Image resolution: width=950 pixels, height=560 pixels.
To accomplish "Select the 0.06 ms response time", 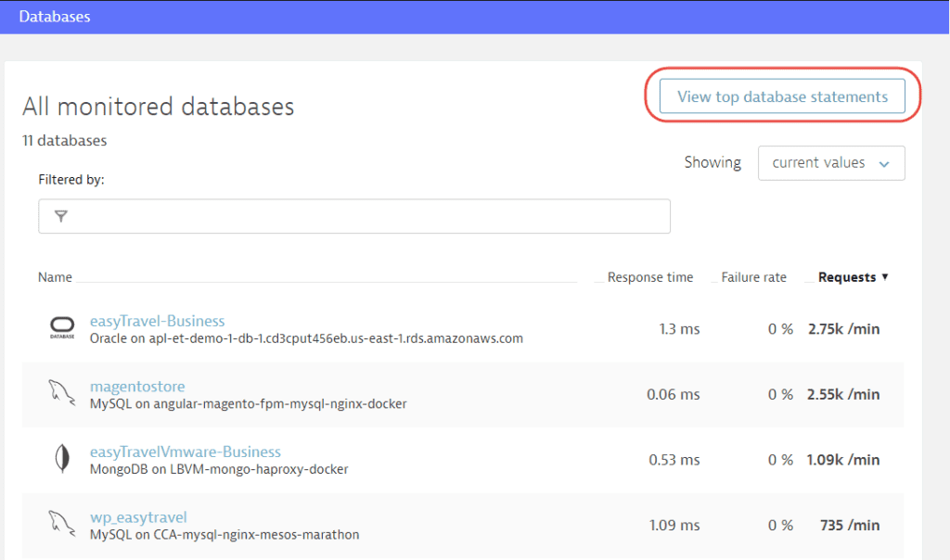I will click(674, 395).
